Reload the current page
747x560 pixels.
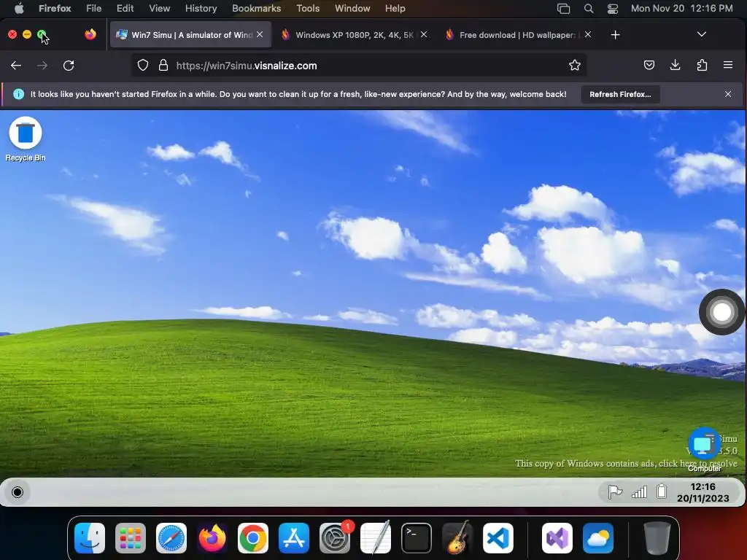(69, 66)
